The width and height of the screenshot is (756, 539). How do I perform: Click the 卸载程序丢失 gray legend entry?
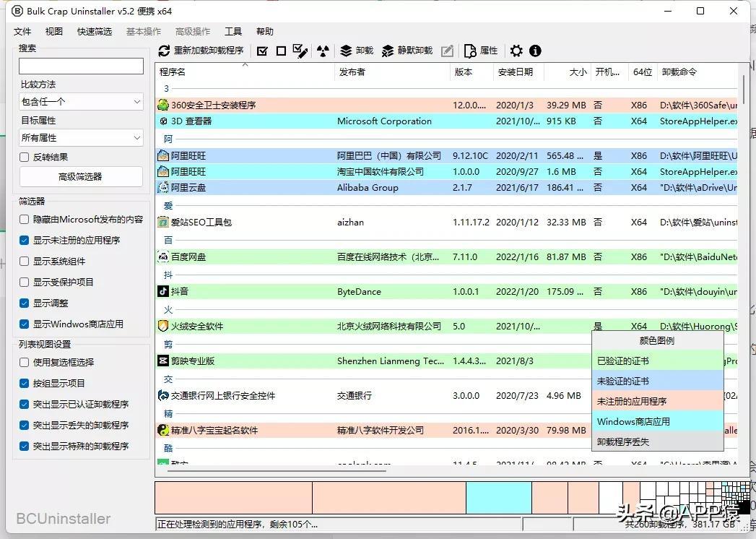point(658,441)
